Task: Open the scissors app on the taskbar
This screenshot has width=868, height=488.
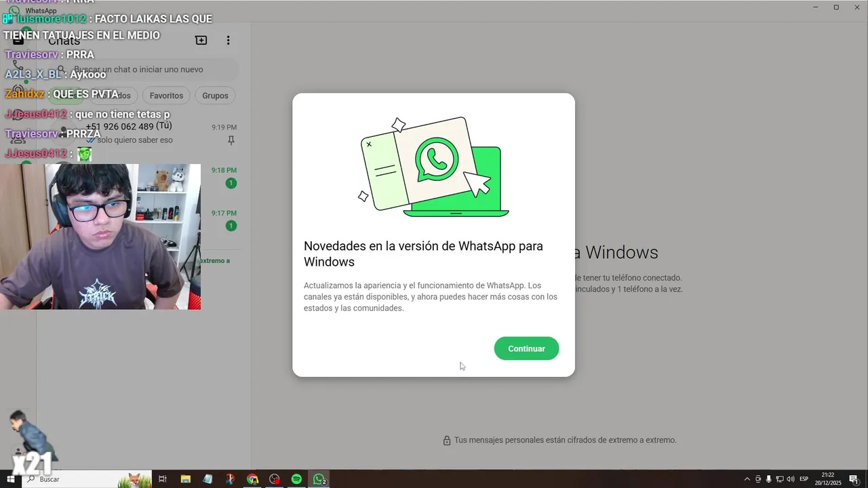Action: [230, 479]
